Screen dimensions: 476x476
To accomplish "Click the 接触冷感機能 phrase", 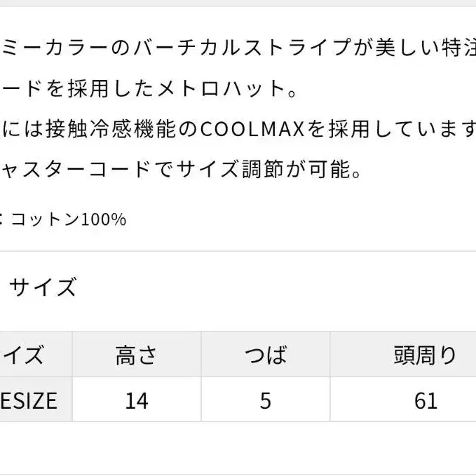I will (111, 129).
